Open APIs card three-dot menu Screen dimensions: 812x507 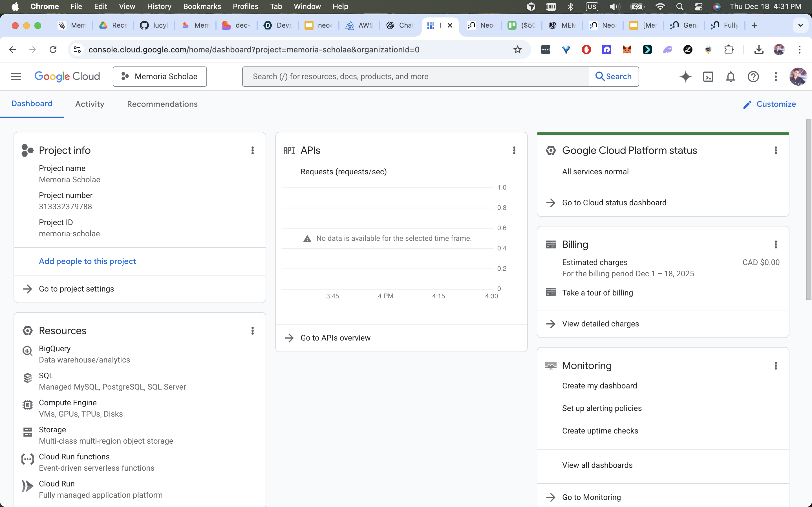(514, 150)
